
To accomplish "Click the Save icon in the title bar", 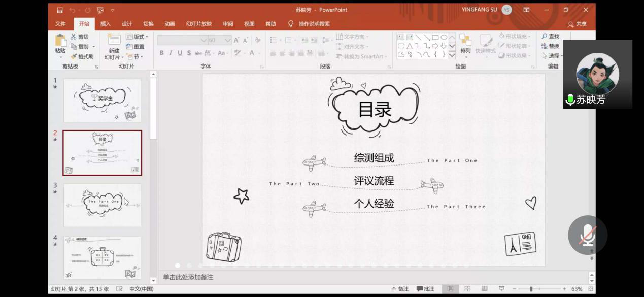I will coord(60,10).
